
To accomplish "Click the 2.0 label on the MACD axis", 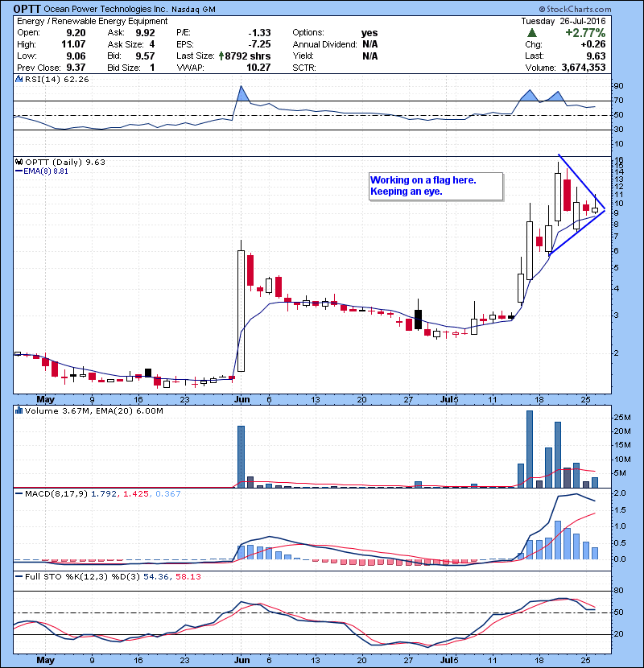I will [x=621, y=493].
